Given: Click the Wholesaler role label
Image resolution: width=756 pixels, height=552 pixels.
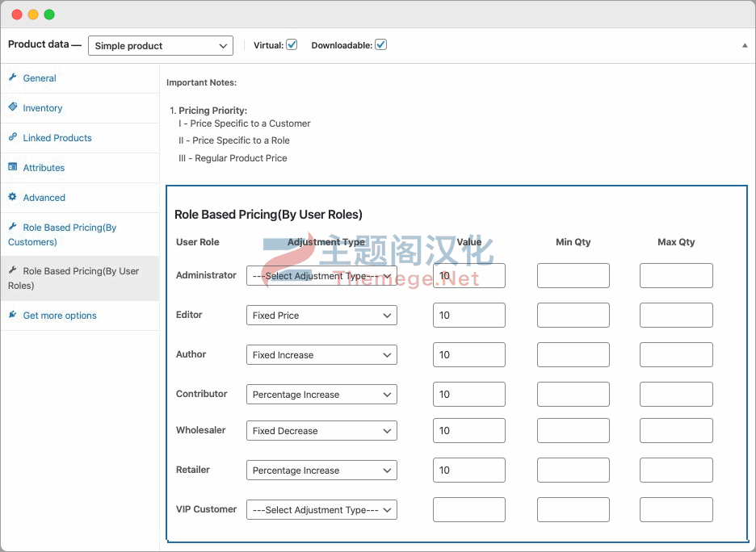Looking at the screenshot, I should pyautogui.click(x=200, y=430).
